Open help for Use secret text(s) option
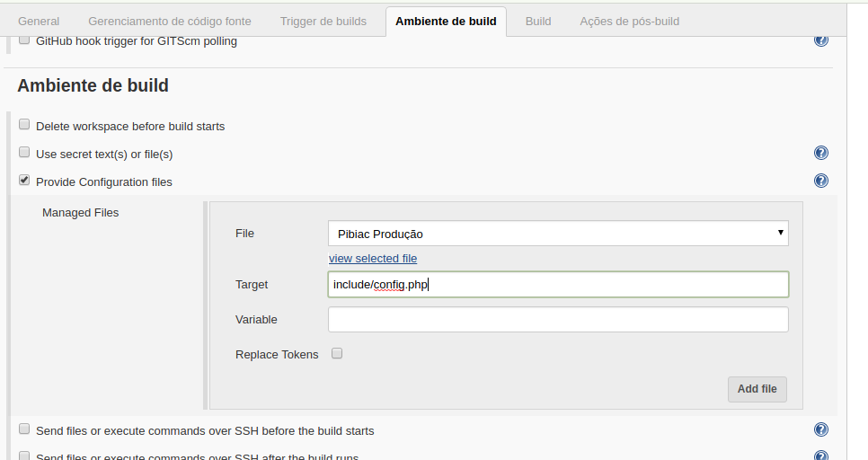868x460 pixels. click(821, 153)
